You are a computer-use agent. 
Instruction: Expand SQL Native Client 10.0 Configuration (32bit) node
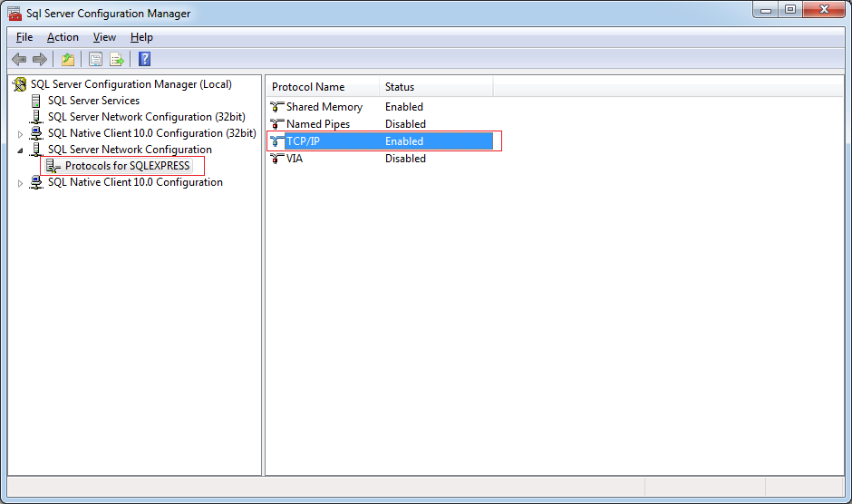click(x=20, y=134)
